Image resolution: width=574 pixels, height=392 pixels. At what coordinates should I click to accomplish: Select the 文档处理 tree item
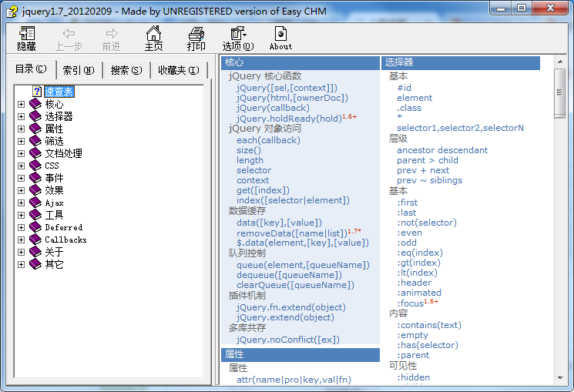pos(63,153)
